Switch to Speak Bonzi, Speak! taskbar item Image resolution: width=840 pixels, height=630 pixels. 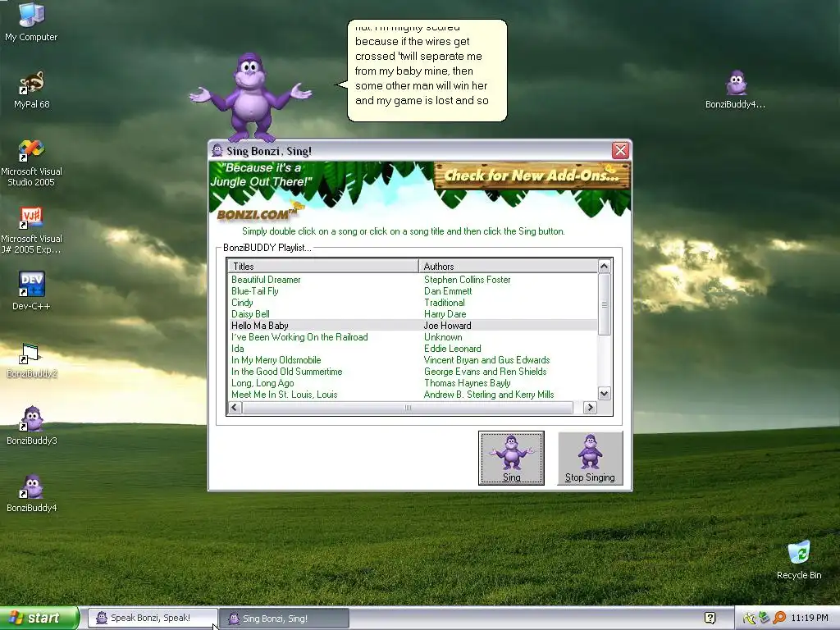[152, 619]
